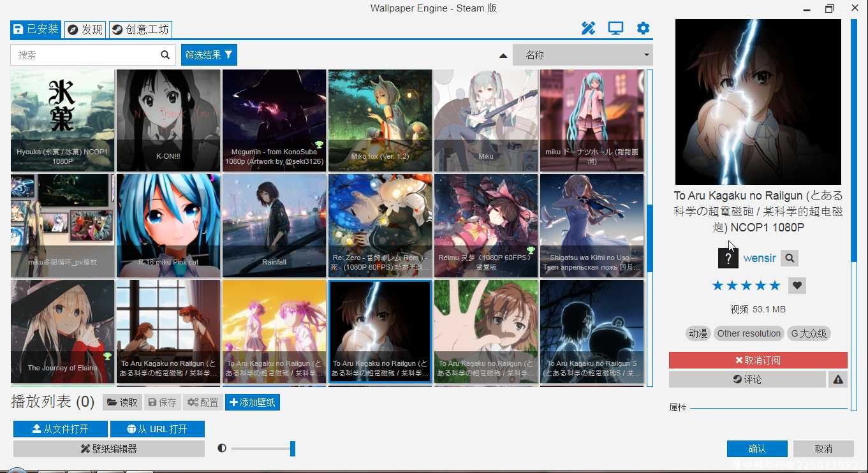Switch to the 已安装 tab

click(x=36, y=29)
